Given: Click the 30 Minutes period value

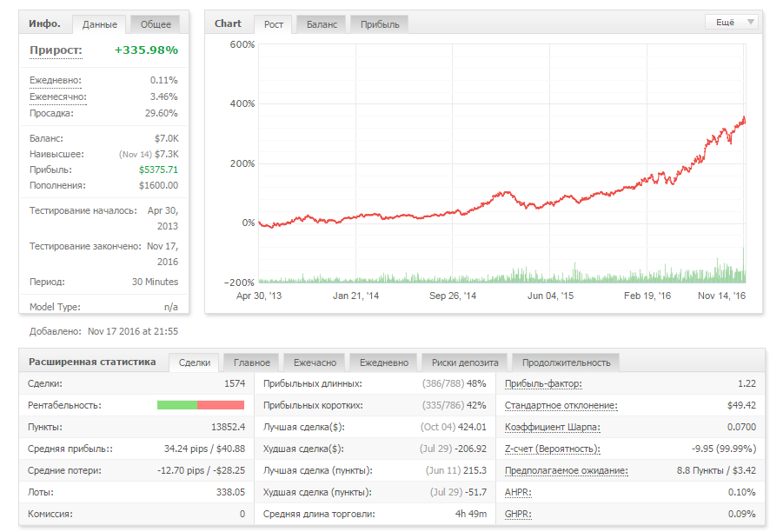Looking at the screenshot, I should click(155, 282).
